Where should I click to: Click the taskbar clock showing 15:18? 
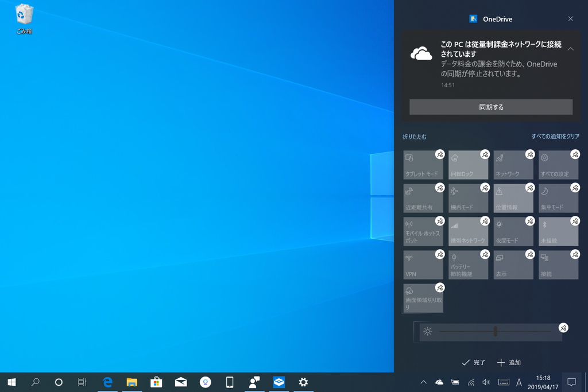(x=543, y=382)
